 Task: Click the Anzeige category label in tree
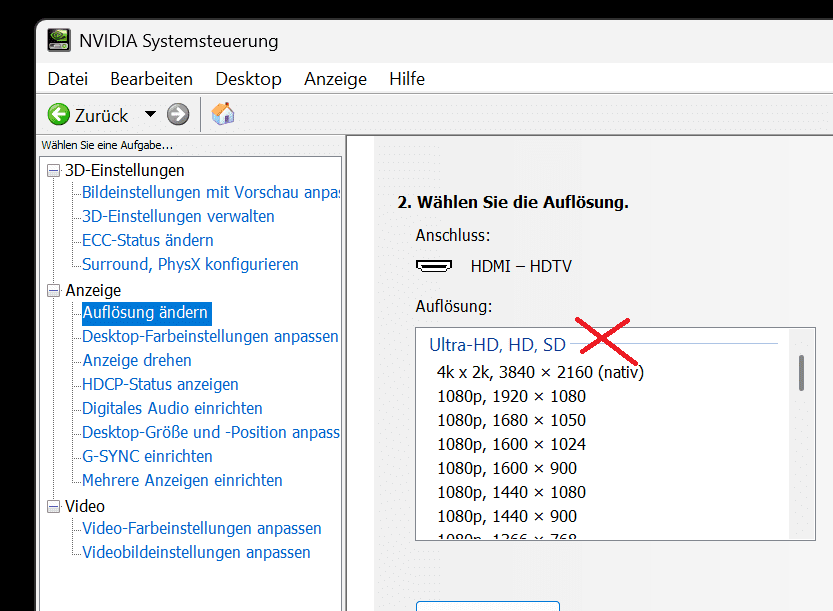tap(93, 291)
